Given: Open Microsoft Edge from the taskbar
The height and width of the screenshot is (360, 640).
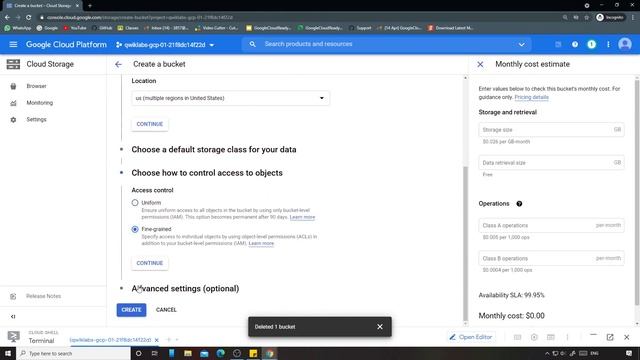Looking at the screenshot, I should pos(220,353).
